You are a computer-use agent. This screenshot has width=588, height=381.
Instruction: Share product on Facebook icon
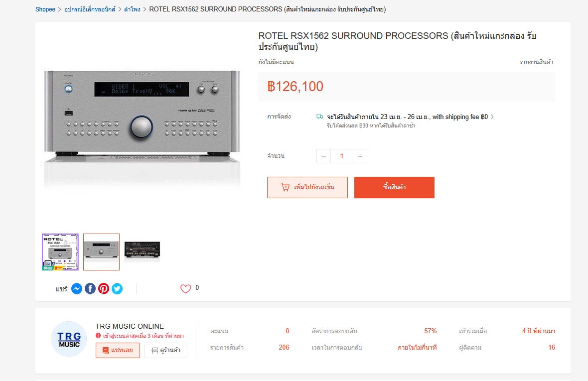pos(90,289)
